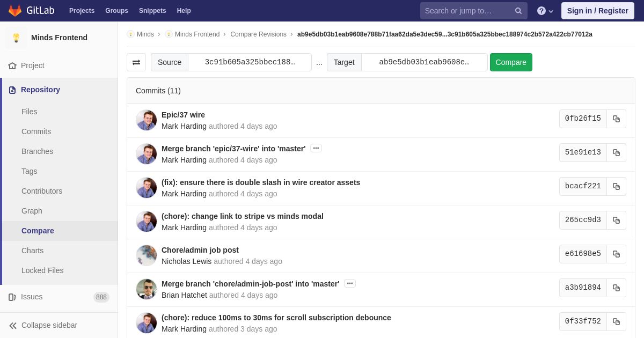Image resolution: width=644 pixels, height=338 pixels.
Task: Focus the Search or jump to field
Action: click(x=466, y=11)
